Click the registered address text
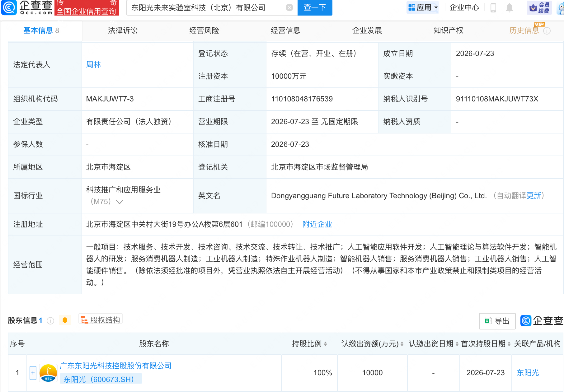This screenshot has height=392, width=564. 164,224
